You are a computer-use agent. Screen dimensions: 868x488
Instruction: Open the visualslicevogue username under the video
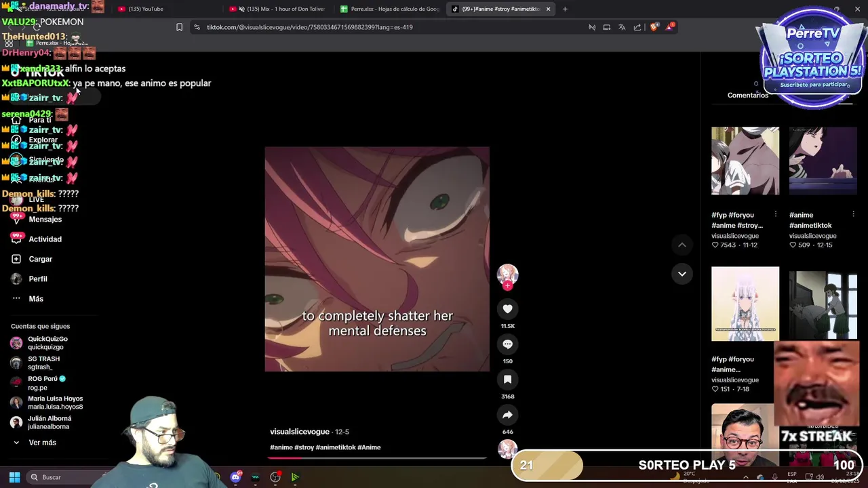[300, 432]
